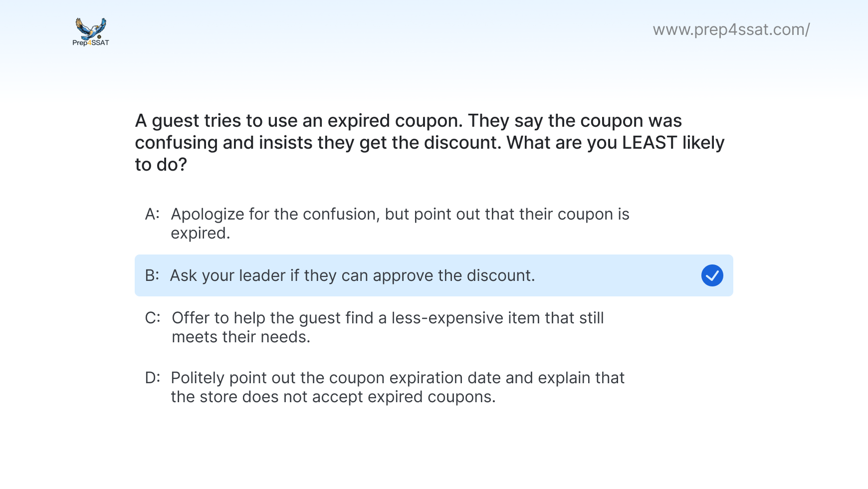Select answer B 'Ask your leader' text

click(x=352, y=275)
